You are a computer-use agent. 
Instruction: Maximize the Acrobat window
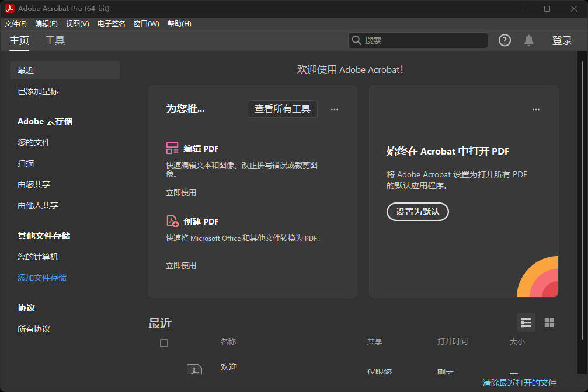pyautogui.click(x=547, y=9)
